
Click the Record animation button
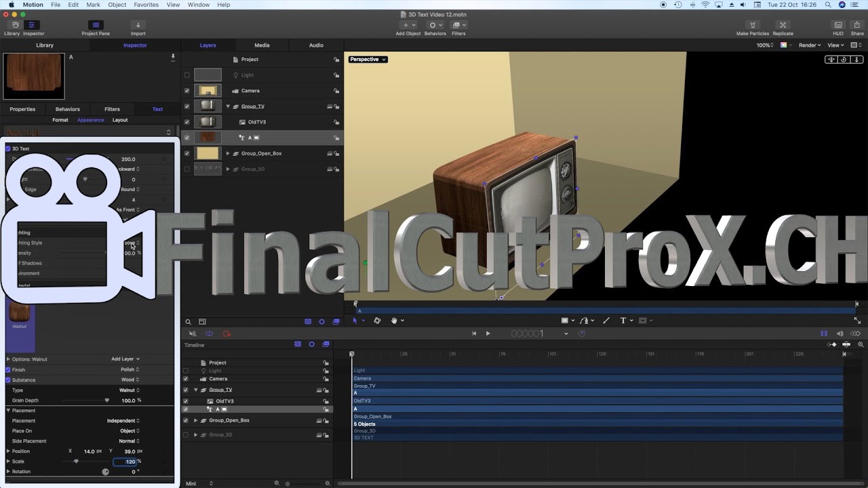tap(226, 333)
